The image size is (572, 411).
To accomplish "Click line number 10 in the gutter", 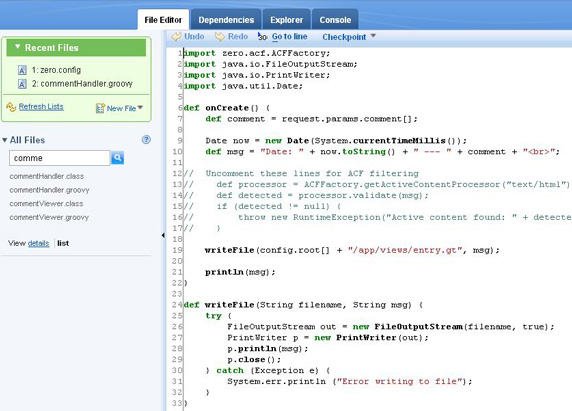I will pos(177,152).
